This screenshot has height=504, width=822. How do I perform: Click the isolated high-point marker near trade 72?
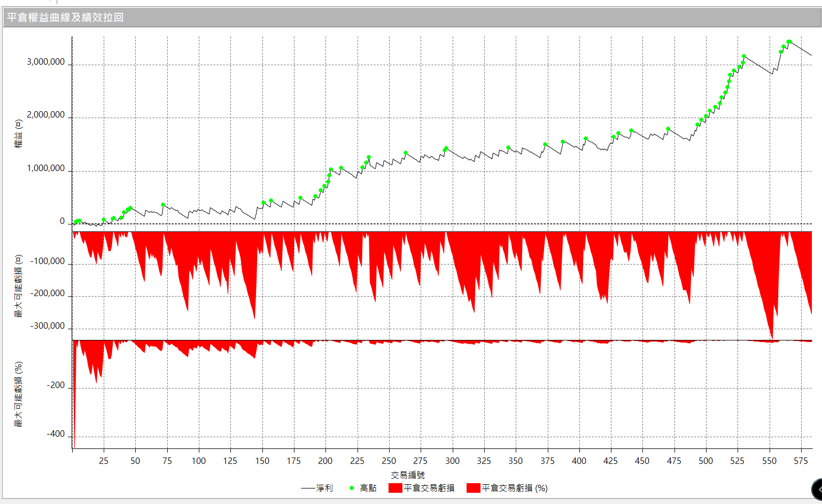pyautogui.click(x=163, y=205)
